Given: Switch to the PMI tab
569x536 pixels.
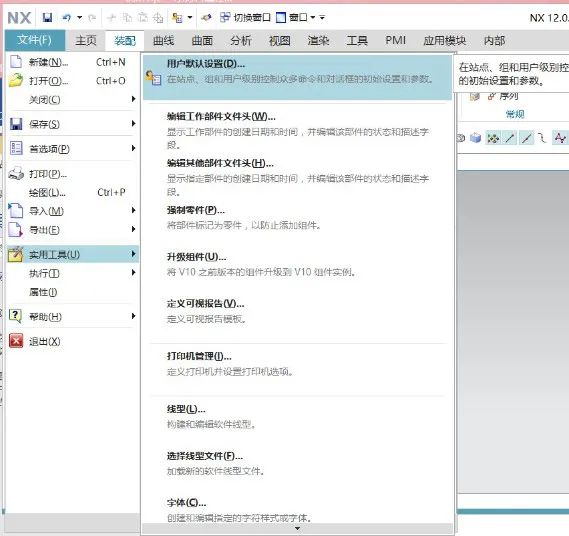Looking at the screenshot, I should click(x=396, y=40).
